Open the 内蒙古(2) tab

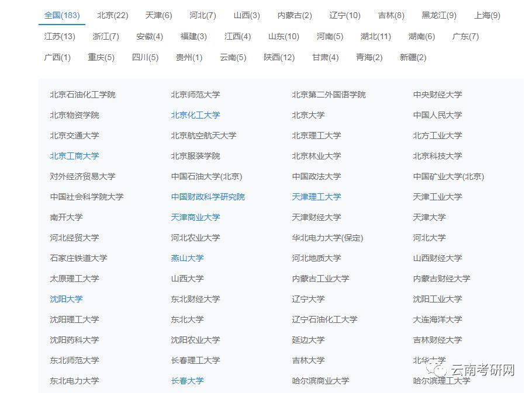(295, 16)
